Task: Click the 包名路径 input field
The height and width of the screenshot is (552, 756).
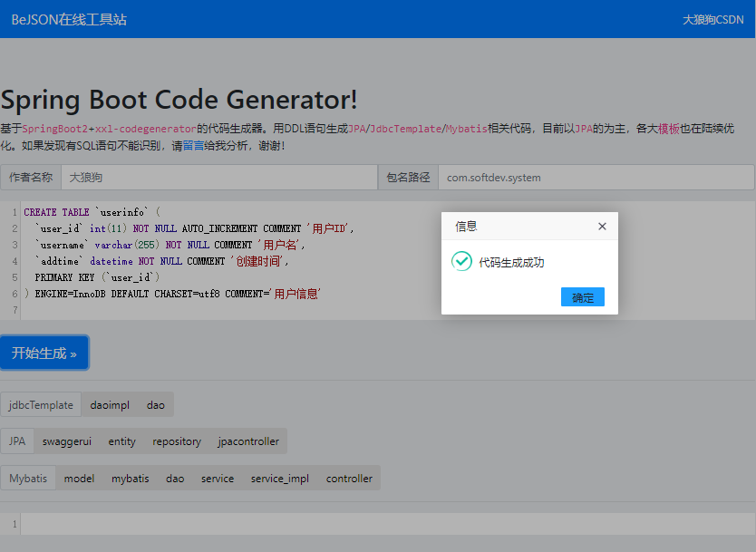Action: (596, 178)
